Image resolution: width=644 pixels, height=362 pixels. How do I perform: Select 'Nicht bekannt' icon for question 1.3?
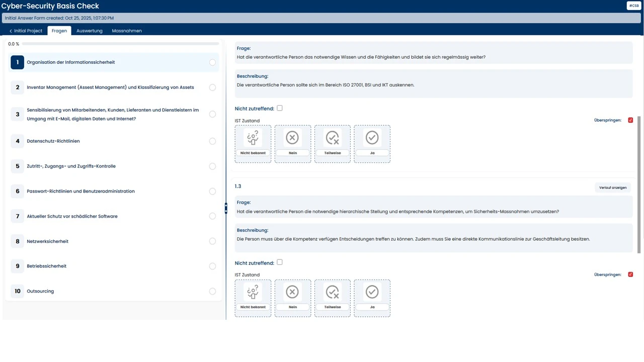pos(253,292)
